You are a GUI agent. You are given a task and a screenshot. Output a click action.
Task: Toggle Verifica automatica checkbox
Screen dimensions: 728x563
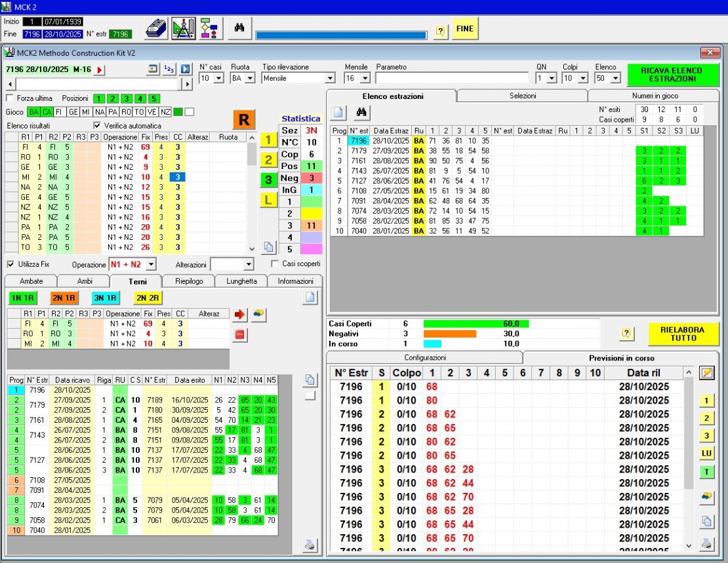[98, 126]
